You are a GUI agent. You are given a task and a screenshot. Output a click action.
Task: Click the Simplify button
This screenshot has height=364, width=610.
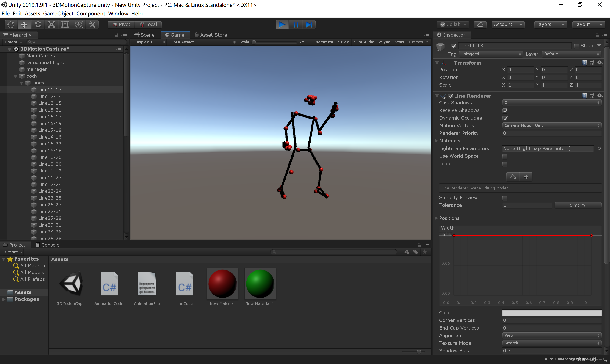click(x=577, y=205)
